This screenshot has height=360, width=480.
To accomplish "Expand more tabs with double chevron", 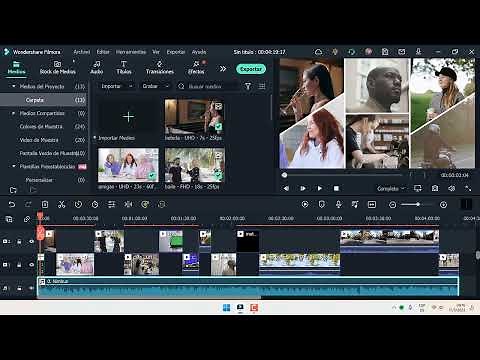I will [223, 69].
